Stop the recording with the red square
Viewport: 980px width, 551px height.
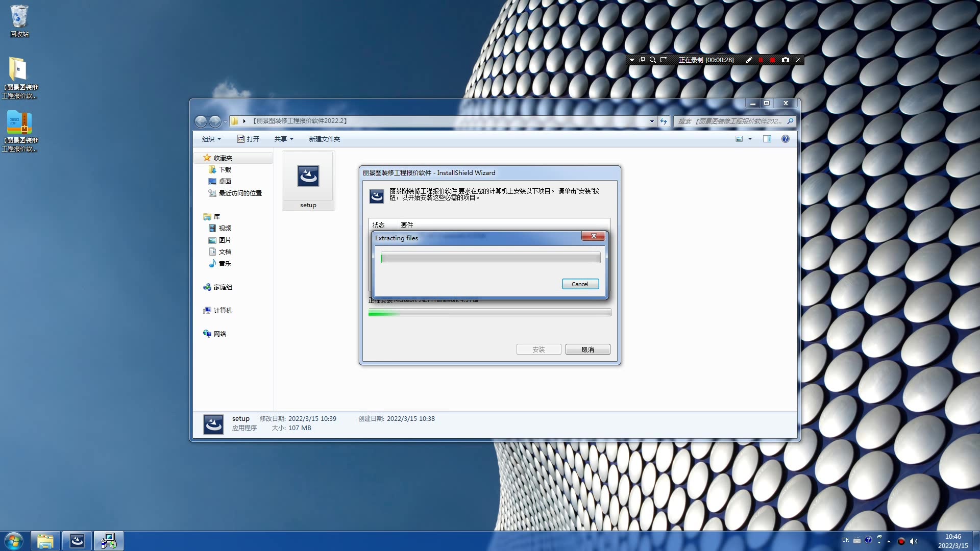772,60
